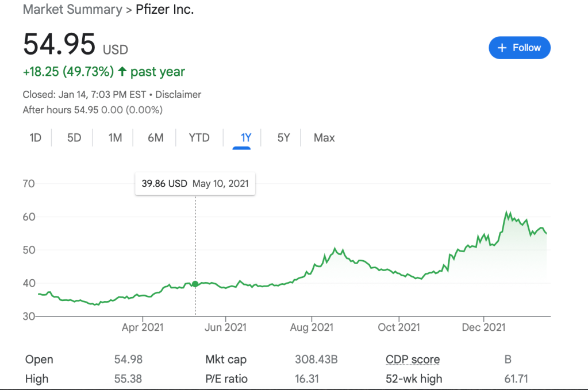This screenshot has height=390, width=588.
Task: Switch to the 6M chart range
Action: 155,138
